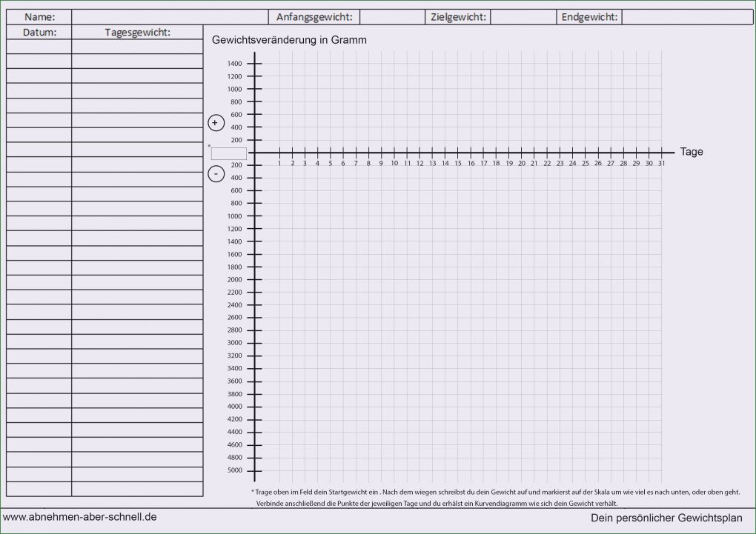Image resolution: width=756 pixels, height=534 pixels.
Task: Select the Gewichtsveränderung in Gramm chart title
Action: point(289,40)
